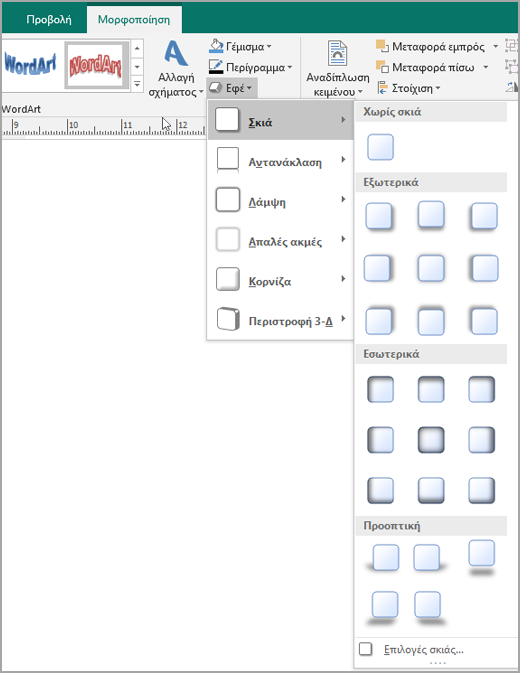Image resolution: width=520 pixels, height=673 pixels.
Task: Open the Μορφοποίηση ribbon tab
Action: coord(134,20)
